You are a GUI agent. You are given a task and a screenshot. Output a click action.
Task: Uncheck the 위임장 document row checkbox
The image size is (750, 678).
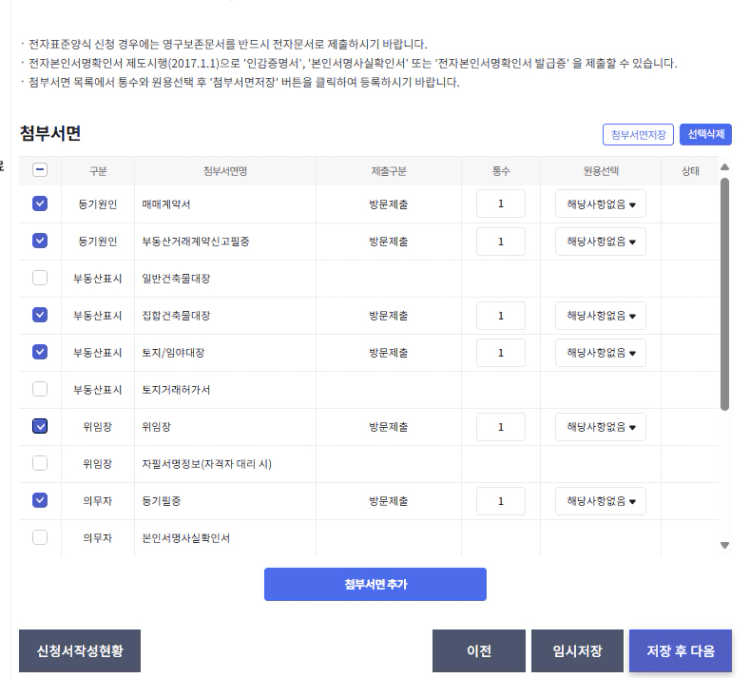(x=40, y=426)
